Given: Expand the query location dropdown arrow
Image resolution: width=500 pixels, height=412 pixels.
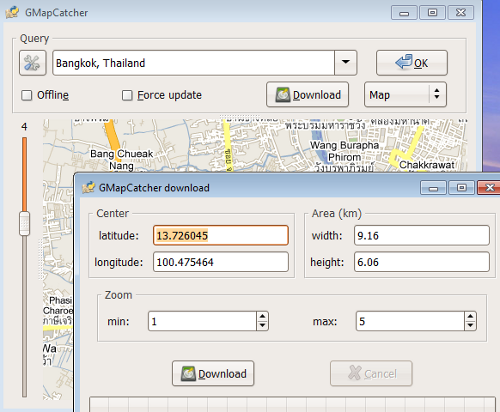Looking at the screenshot, I should 346,63.
